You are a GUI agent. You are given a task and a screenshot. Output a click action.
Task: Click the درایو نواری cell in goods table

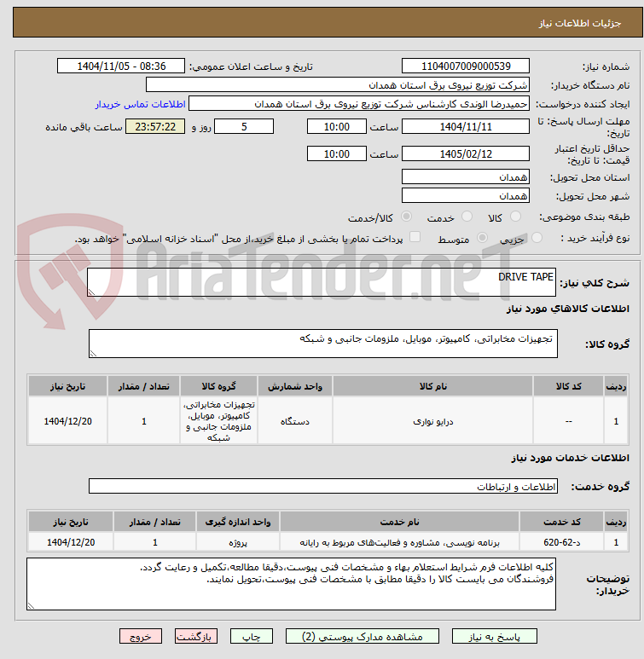432,420
